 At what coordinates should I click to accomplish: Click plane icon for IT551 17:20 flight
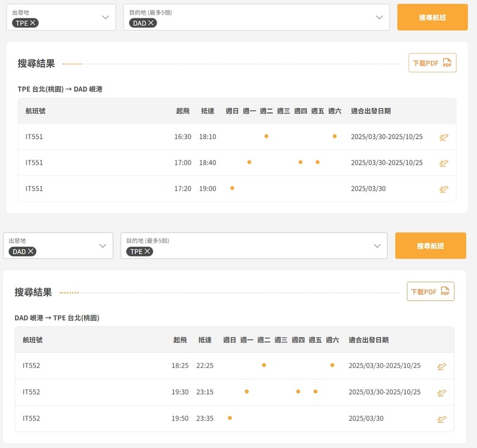444,189
